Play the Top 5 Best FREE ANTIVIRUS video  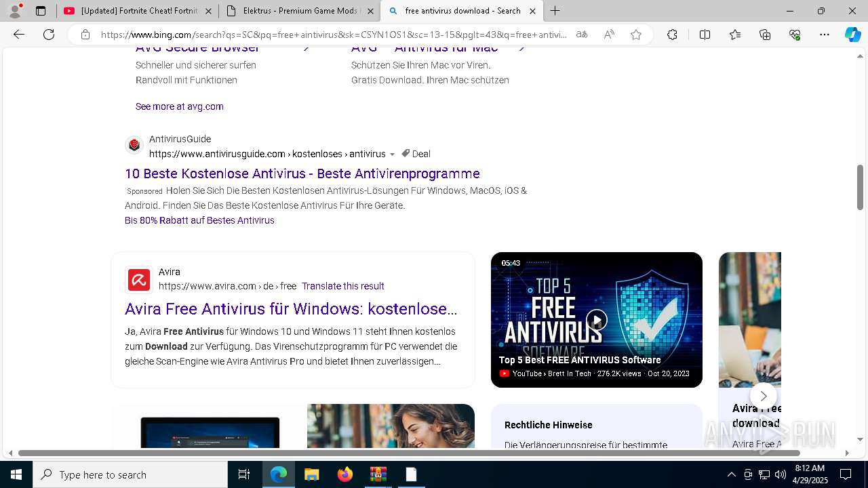[x=597, y=320]
